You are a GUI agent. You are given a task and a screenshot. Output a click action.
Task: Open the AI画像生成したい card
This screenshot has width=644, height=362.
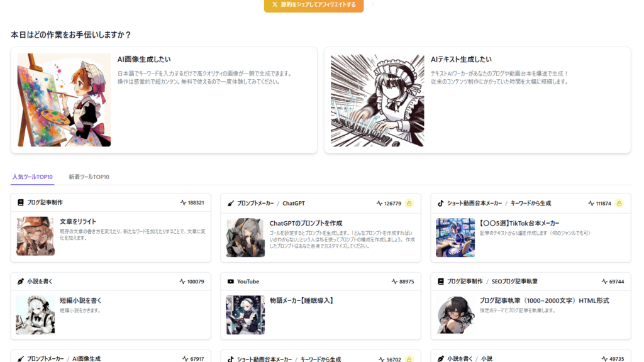[164, 100]
